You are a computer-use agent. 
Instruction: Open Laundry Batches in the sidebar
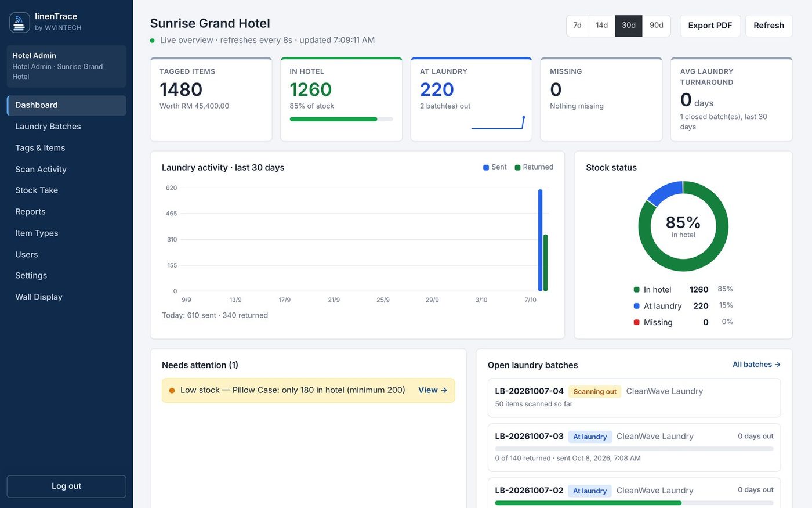click(67, 127)
